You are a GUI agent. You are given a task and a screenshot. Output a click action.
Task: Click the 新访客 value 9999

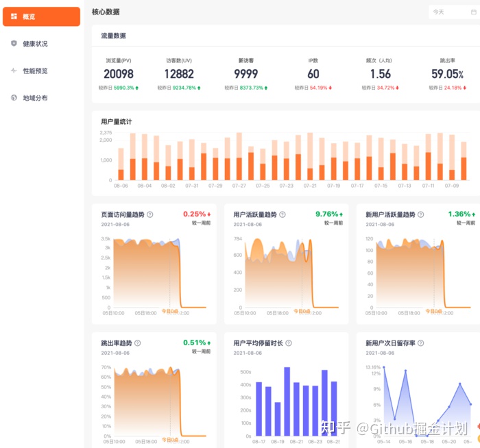tap(246, 74)
